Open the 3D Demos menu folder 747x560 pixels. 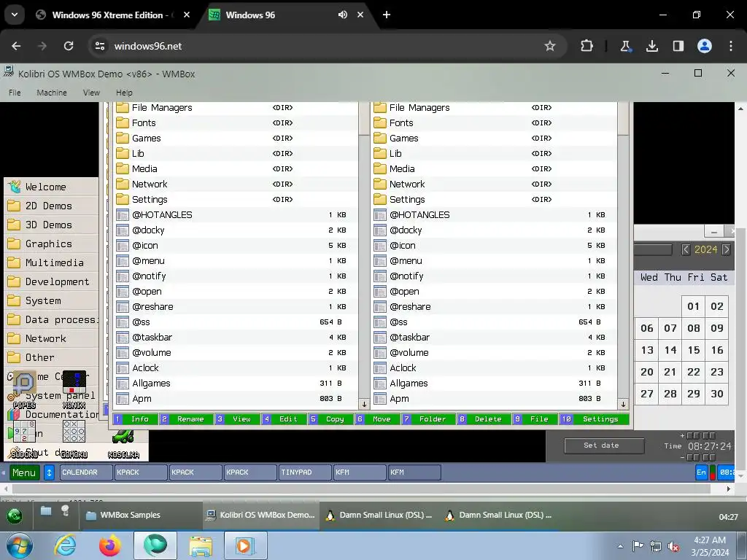tap(52, 225)
